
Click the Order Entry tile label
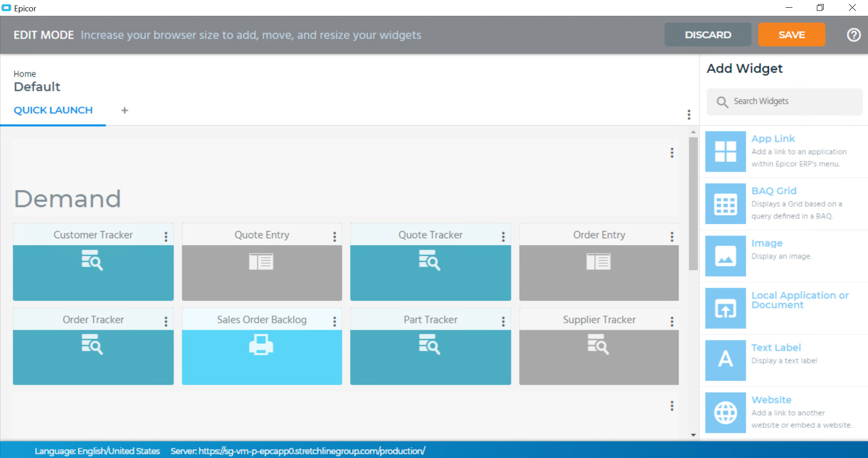599,235
